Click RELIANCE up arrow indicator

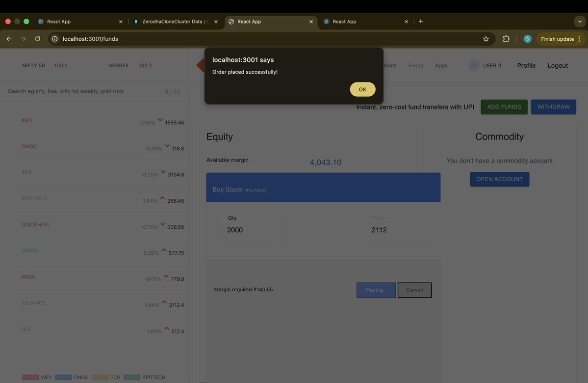164,302
